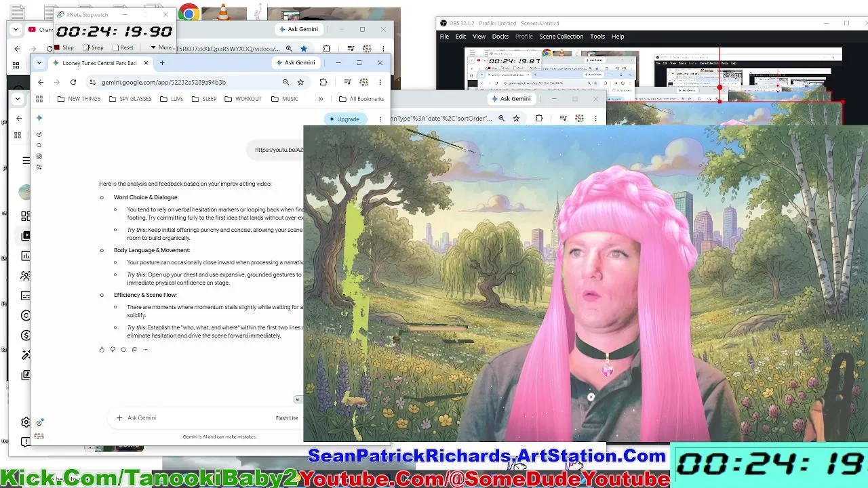Give thumbs up to the Gemini response
The image size is (868, 488).
click(102, 350)
